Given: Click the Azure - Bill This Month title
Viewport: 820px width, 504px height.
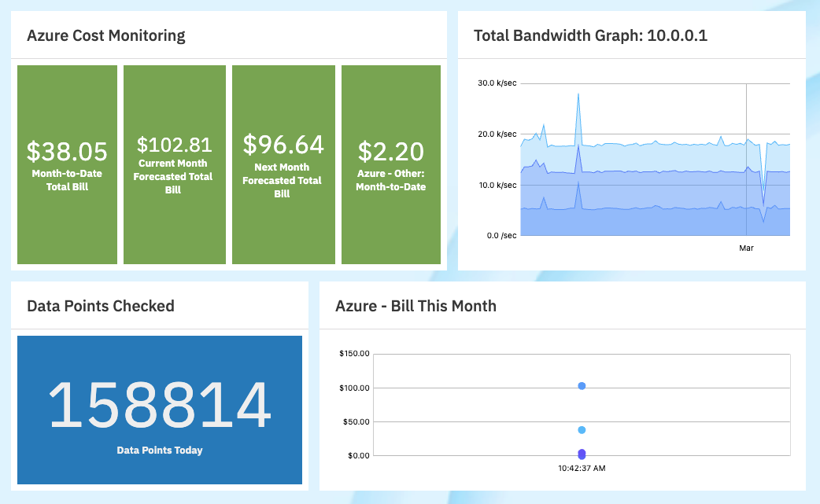Looking at the screenshot, I should coord(416,306).
